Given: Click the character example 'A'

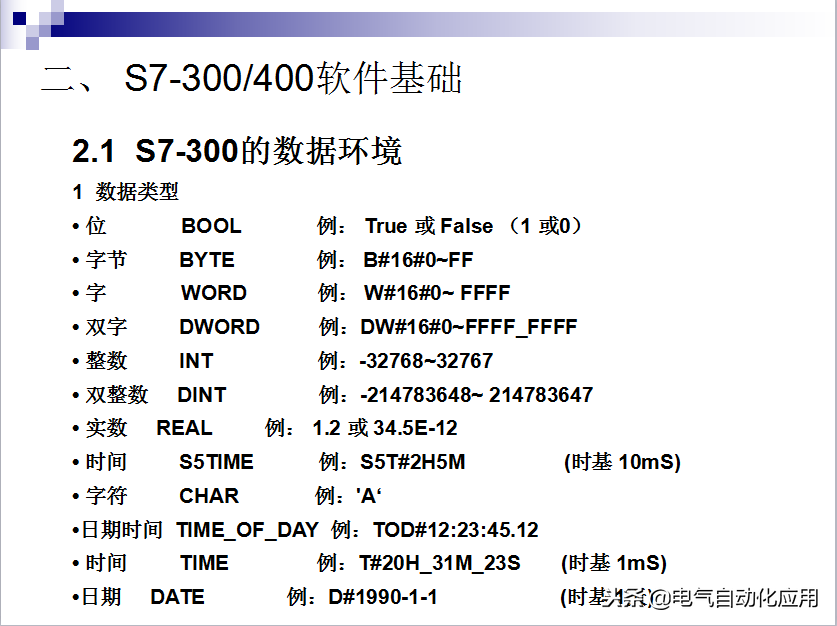Looking at the screenshot, I should click(369, 496).
